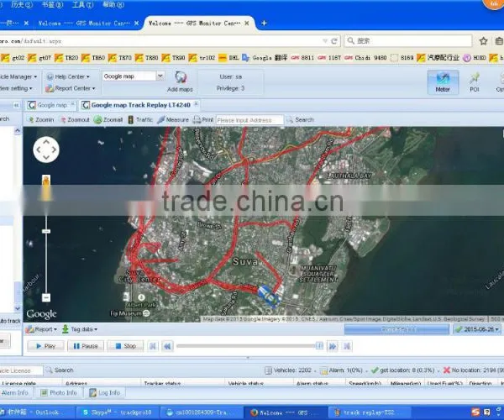
Task: Close the Track Replay LT4240 tab
Action: pos(196,103)
